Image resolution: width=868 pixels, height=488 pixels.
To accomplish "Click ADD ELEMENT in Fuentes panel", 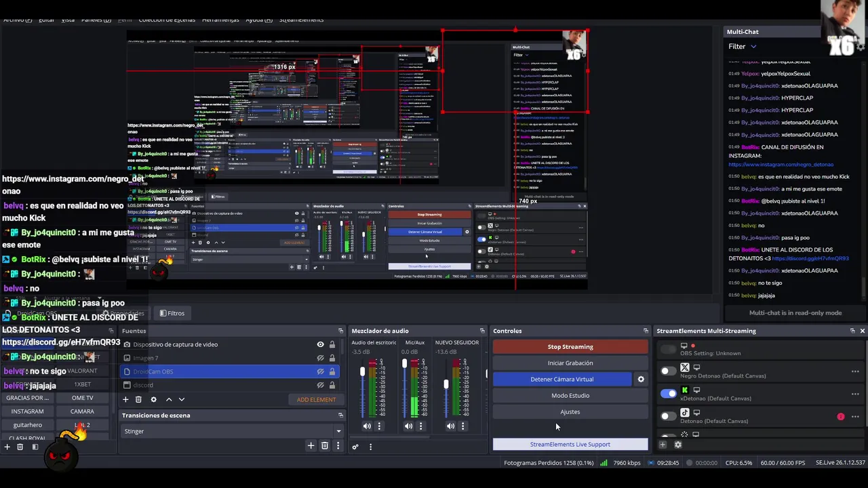I will coord(316,399).
